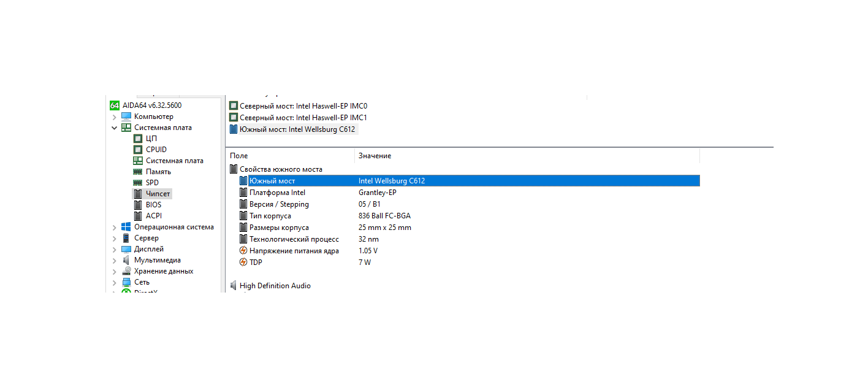Select the Чипсет tree item
Screen dimensions: 868x387
click(158, 194)
